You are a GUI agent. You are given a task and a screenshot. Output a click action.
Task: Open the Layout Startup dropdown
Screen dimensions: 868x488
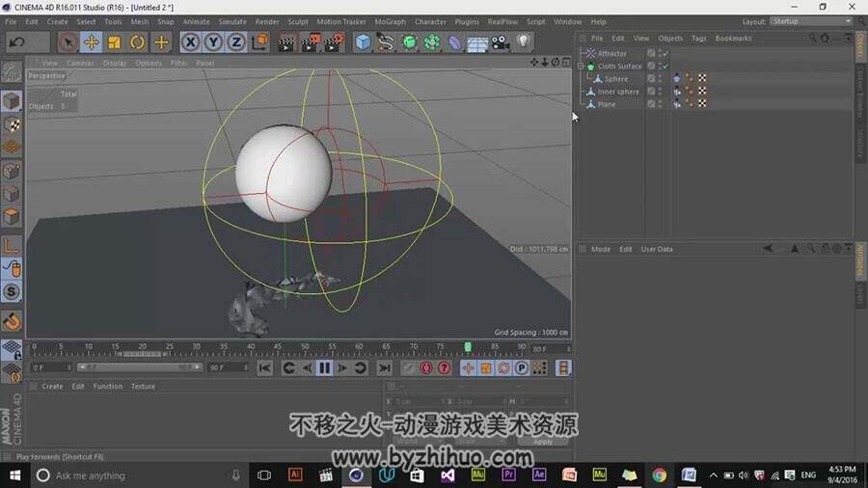(811, 21)
